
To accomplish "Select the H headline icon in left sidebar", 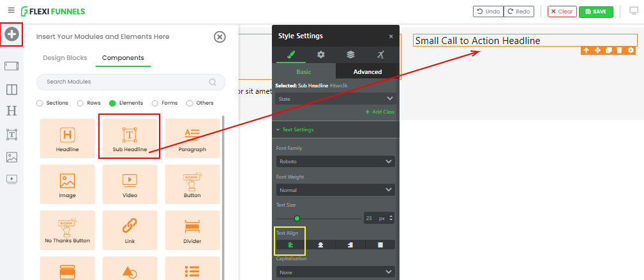I will point(11,111).
